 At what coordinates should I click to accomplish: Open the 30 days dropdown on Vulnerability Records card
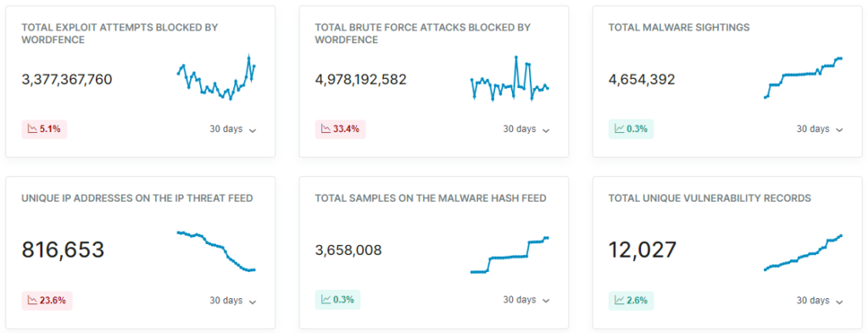pyautogui.click(x=820, y=301)
